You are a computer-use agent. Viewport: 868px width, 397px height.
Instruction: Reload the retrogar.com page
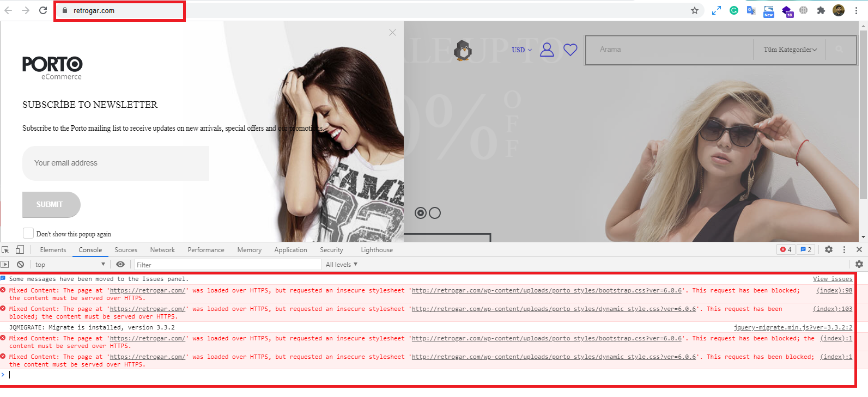43,10
